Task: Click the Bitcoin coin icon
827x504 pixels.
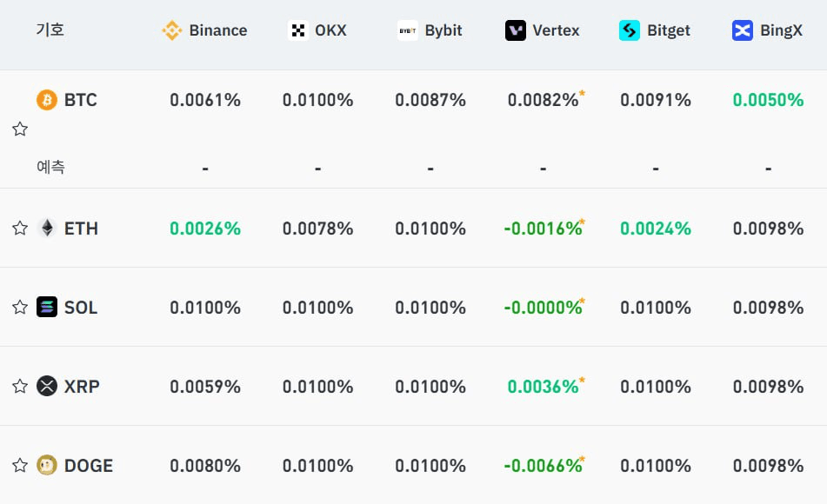Action: pyautogui.click(x=47, y=100)
